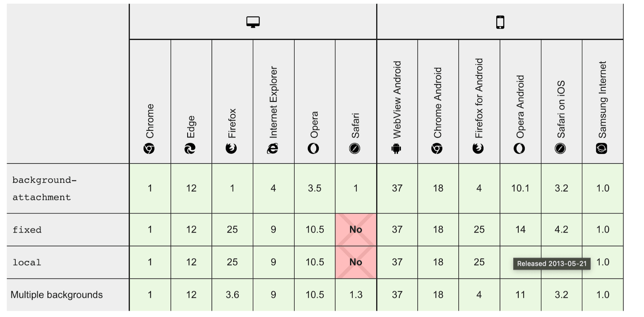The image size is (644, 317).
Task: Click the Opera Android icon
Action: click(x=519, y=149)
